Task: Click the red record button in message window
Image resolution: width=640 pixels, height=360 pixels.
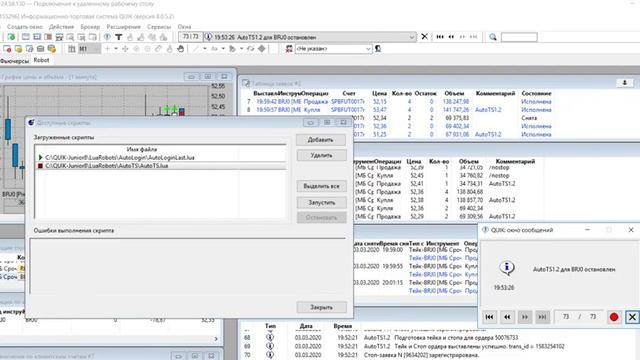Action: coord(614,317)
